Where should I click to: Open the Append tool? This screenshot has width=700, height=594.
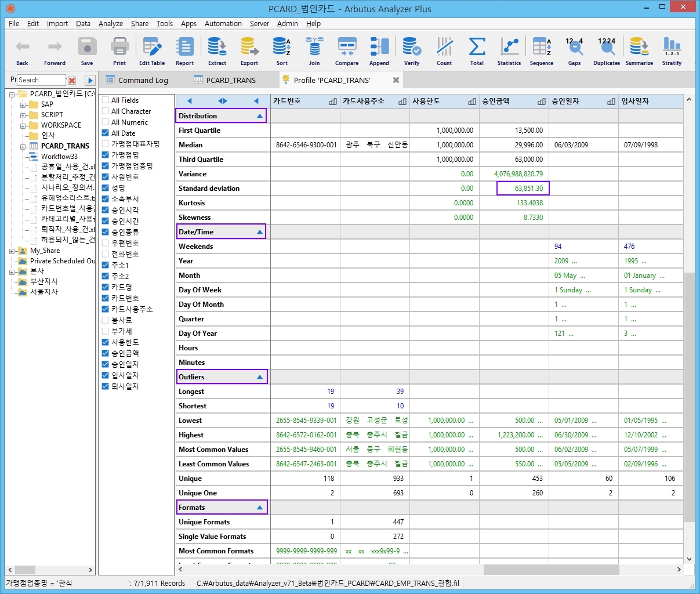click(x=379, y=50)
